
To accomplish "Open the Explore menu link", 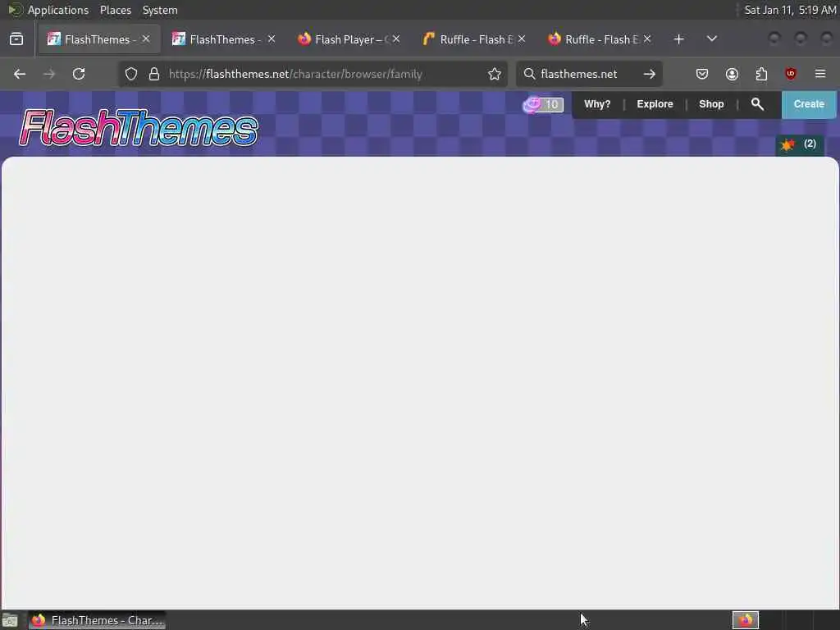I will pyautogui.click(x=655, y=104).
